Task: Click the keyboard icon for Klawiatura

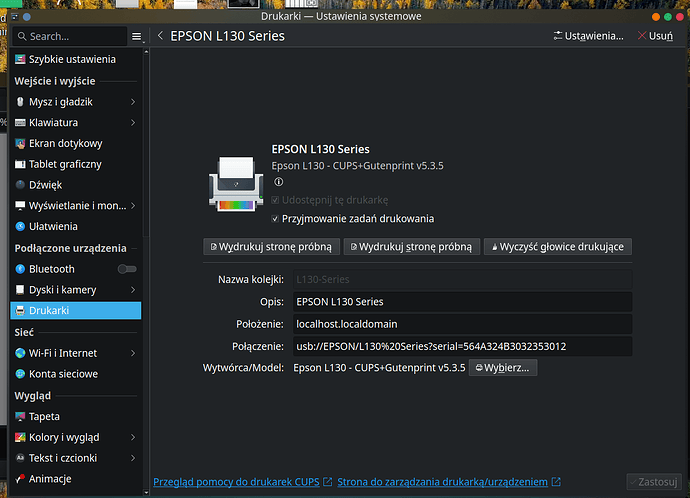Action: [x=20, y=123]
